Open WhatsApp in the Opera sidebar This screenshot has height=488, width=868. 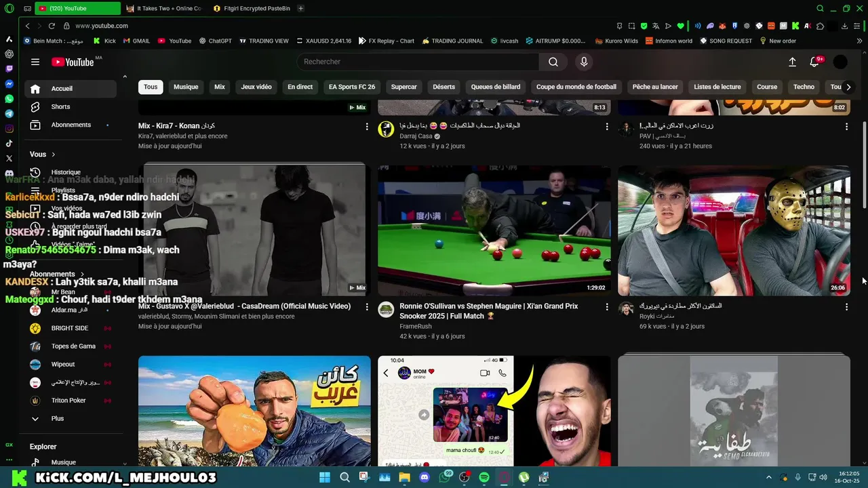click(9, 98)
